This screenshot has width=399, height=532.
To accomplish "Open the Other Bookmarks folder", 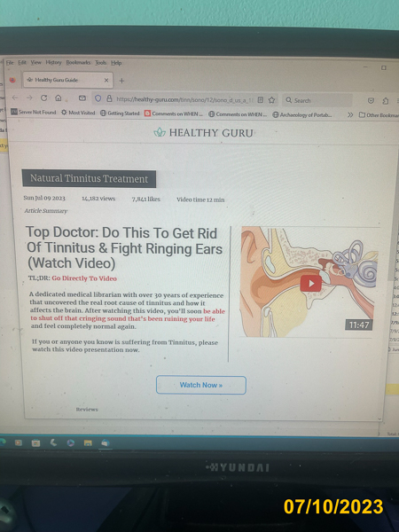I will click(379, 115).
